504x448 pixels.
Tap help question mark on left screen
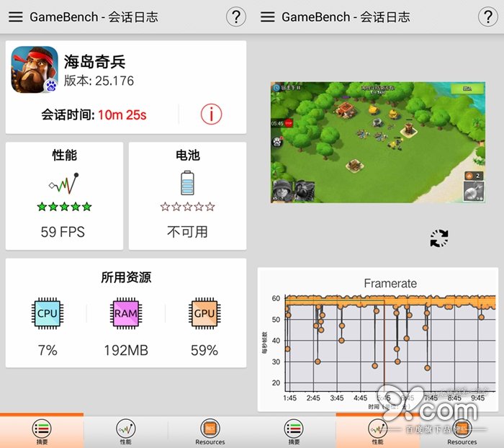[x=236, y=17]
